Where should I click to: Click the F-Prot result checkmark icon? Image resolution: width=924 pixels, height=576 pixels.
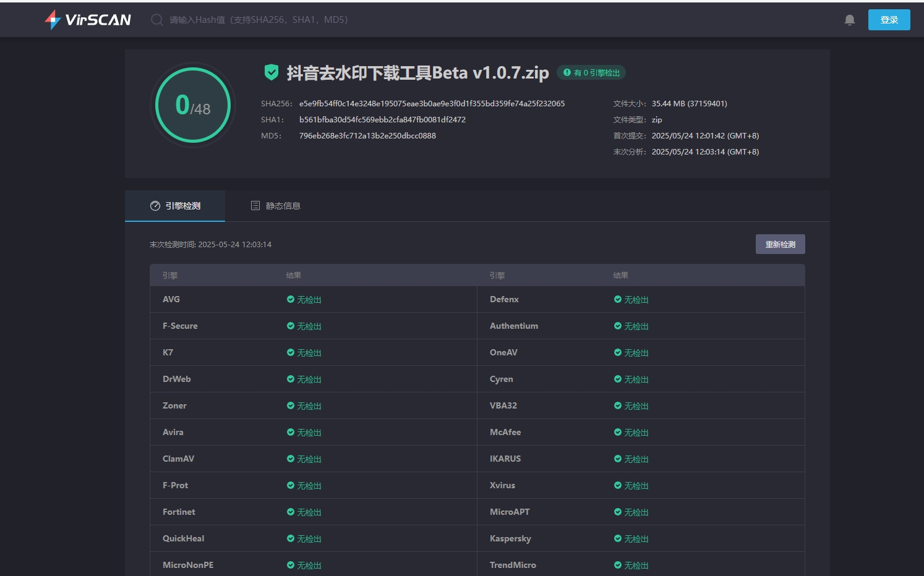click(x=291, y=485)
